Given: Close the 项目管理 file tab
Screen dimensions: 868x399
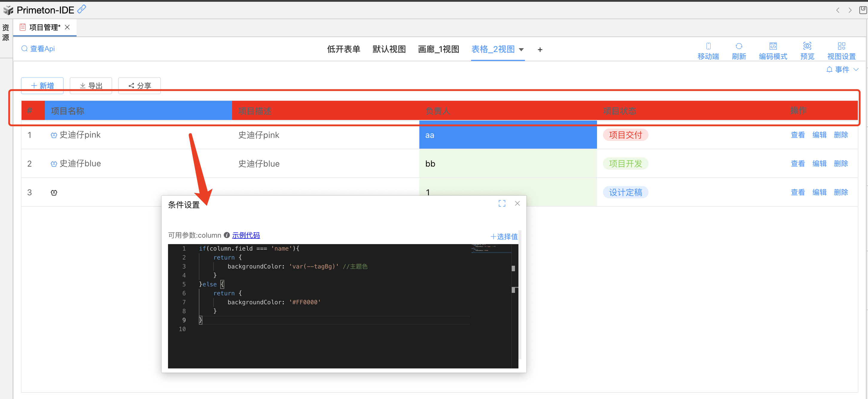Looking at the screenshot, I should 67,27.
